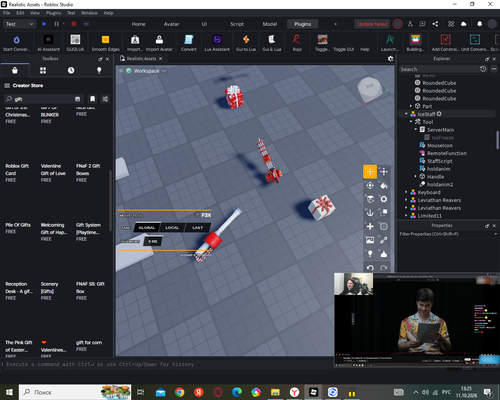Image resolution: width=500 pixels, height=400 pixels.
Task: Click the Start Converting plugin icon
Action: click(x=16, y=43)
